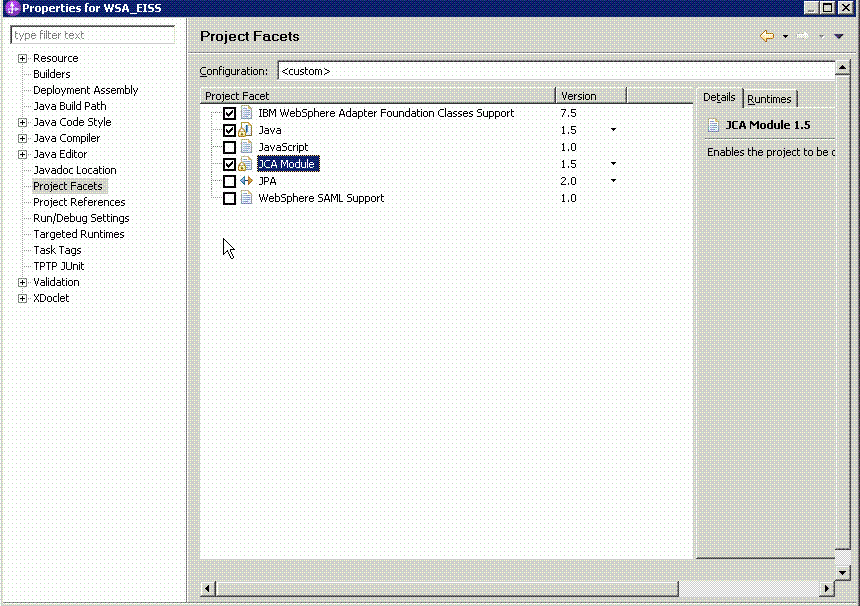
Task: Select Project Facets in the tree
Action: click(67, 186)
